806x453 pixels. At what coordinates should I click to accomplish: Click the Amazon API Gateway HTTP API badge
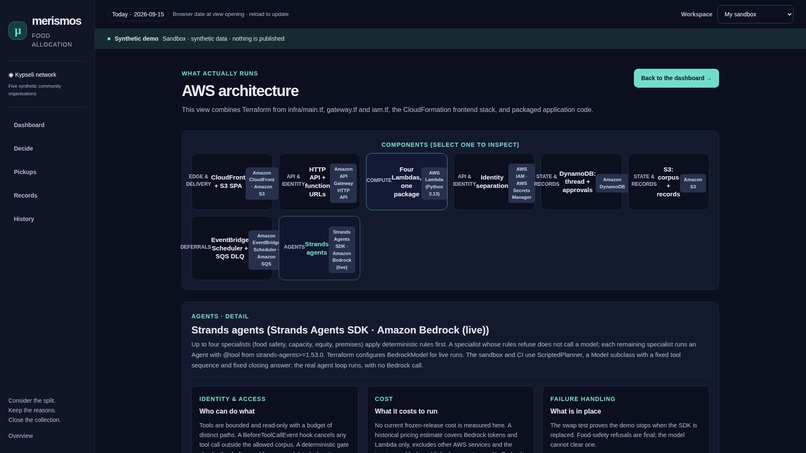pos(343,183)
